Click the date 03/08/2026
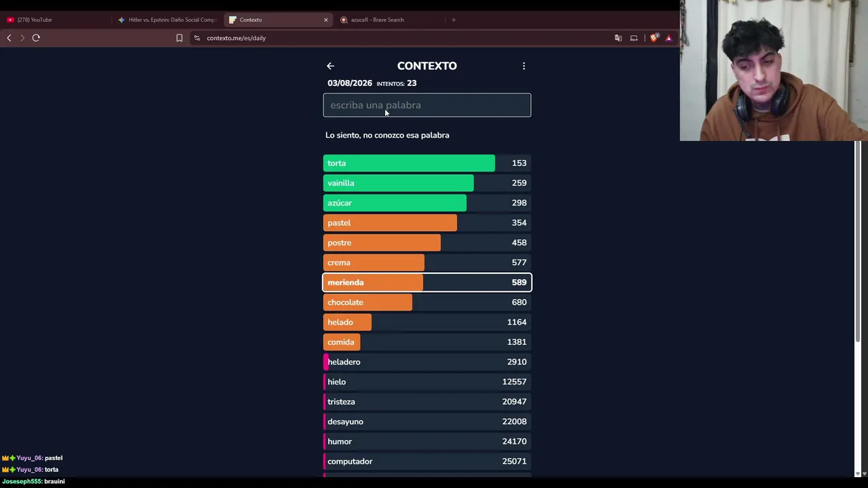This screenshot has width=868, height=488. 350,83
